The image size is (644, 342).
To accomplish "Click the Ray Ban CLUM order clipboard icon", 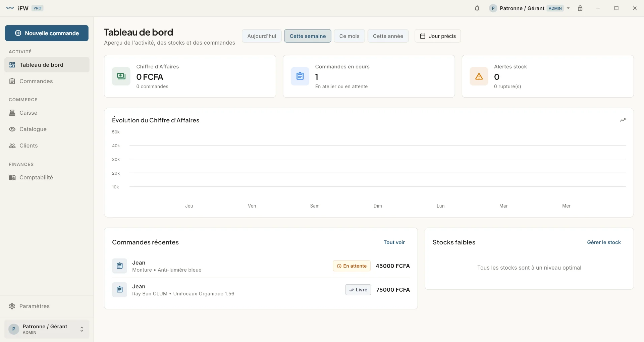I will coord(119,290).
